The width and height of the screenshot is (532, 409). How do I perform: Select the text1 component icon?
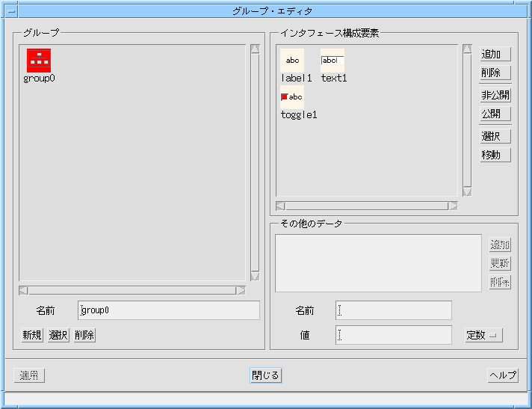pyautogui.click(x=332, y=61)
